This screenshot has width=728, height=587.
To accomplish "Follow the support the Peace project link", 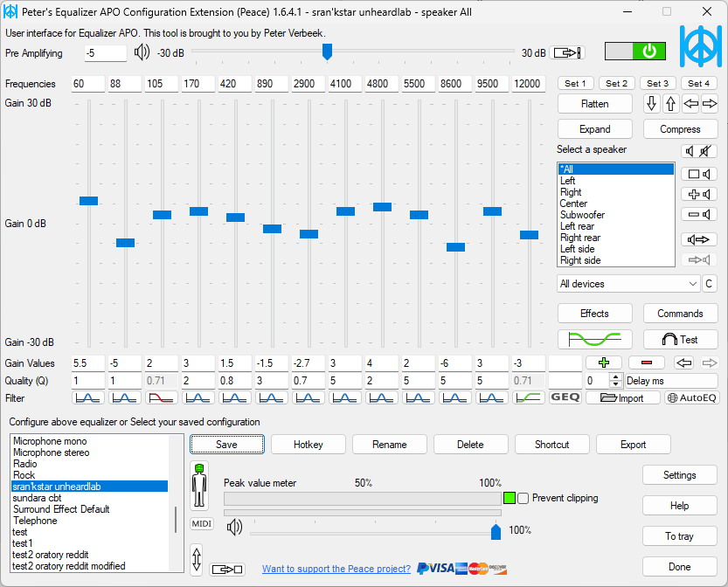I will coord(336,569).
